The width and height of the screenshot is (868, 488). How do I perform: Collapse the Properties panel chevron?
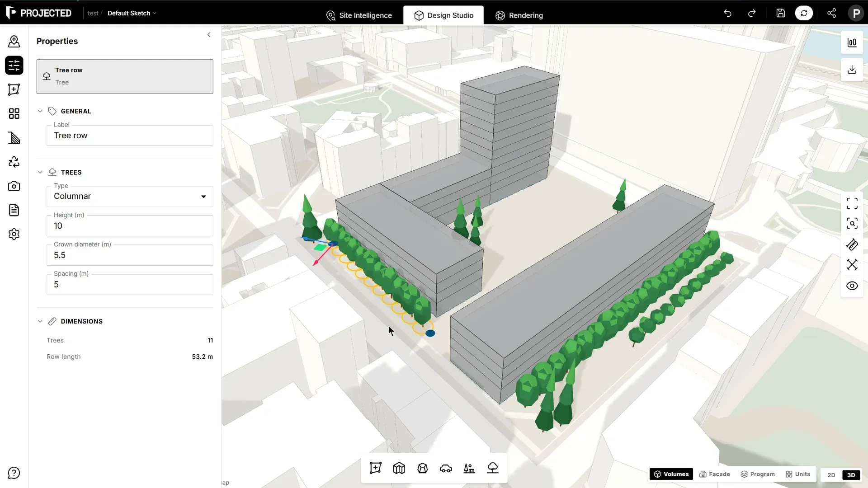coord(209,35)
